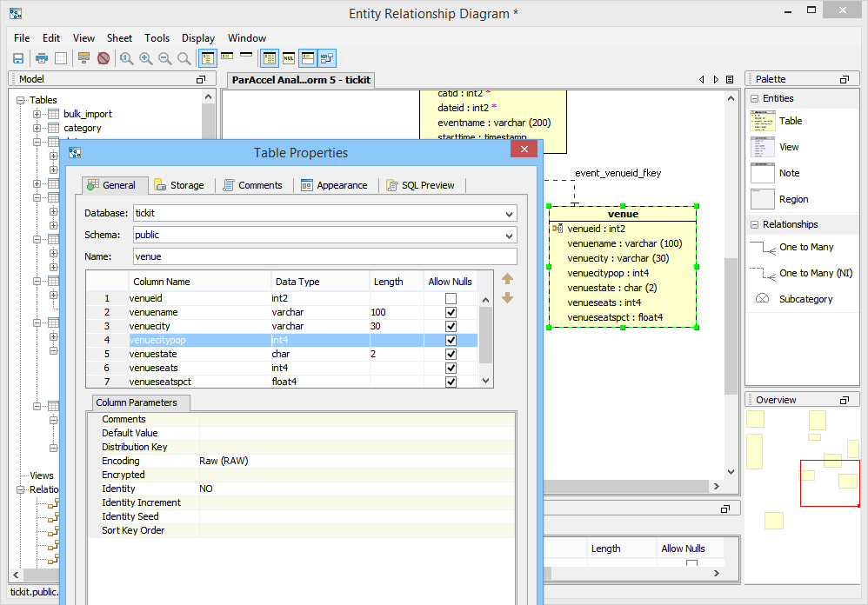Open the Storage tab

point(179,185)
